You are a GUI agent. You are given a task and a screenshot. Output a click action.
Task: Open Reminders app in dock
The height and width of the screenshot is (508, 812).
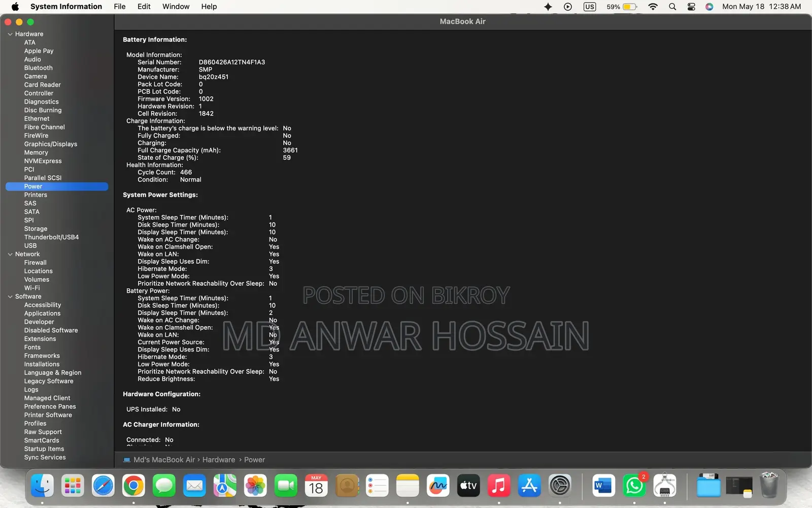click(377, 486)
